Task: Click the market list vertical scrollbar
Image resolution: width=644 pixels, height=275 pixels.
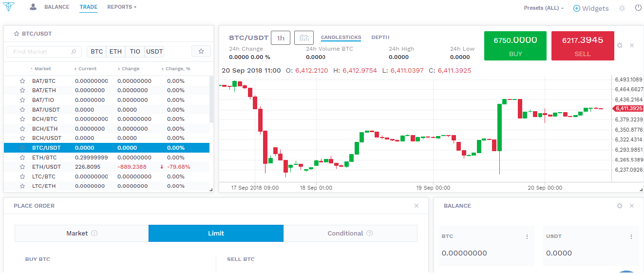Action: (x=211, y=99)
